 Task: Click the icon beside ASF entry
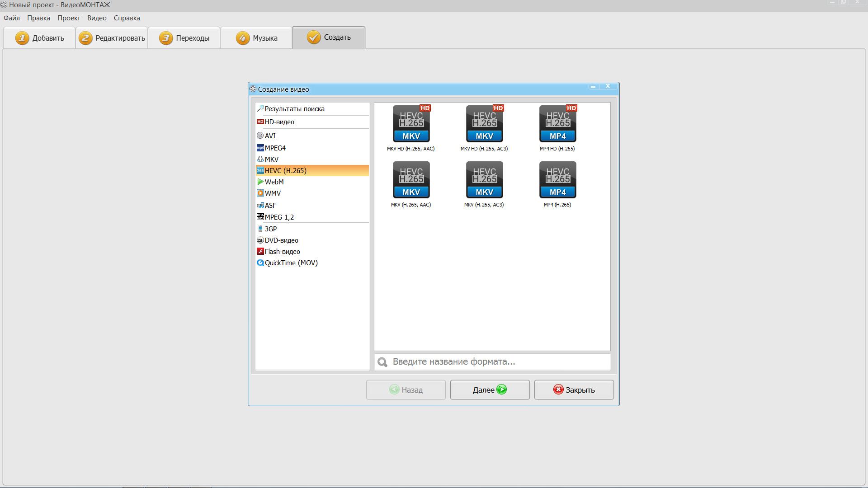point(260,205)
